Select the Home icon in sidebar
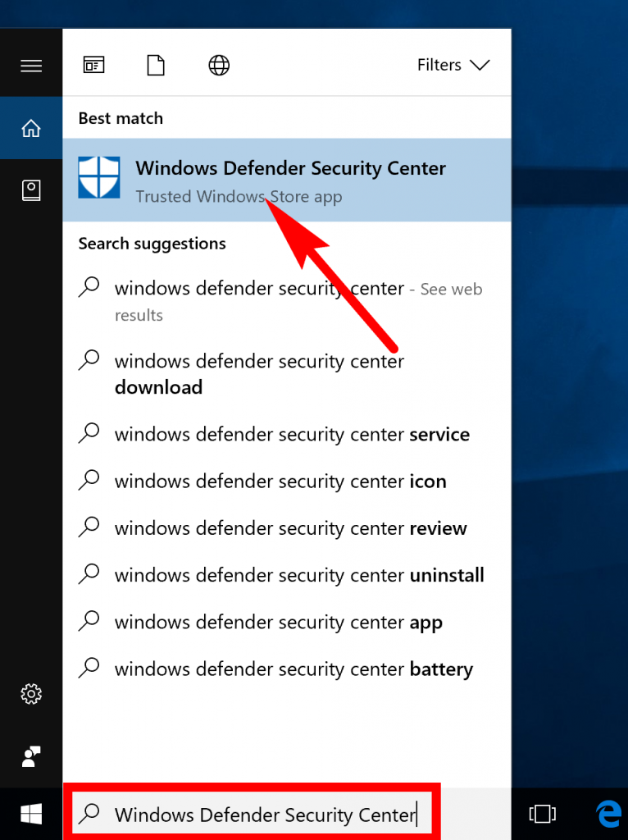628x840 pixels. coord(31,128)
